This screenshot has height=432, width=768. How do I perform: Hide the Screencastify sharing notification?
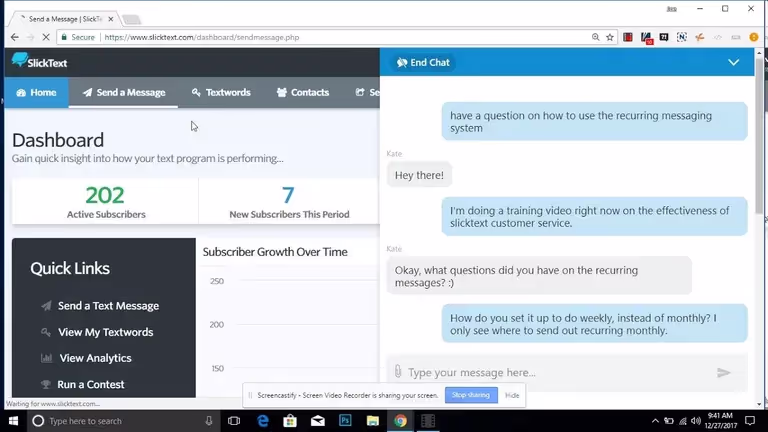coord(512,395)
